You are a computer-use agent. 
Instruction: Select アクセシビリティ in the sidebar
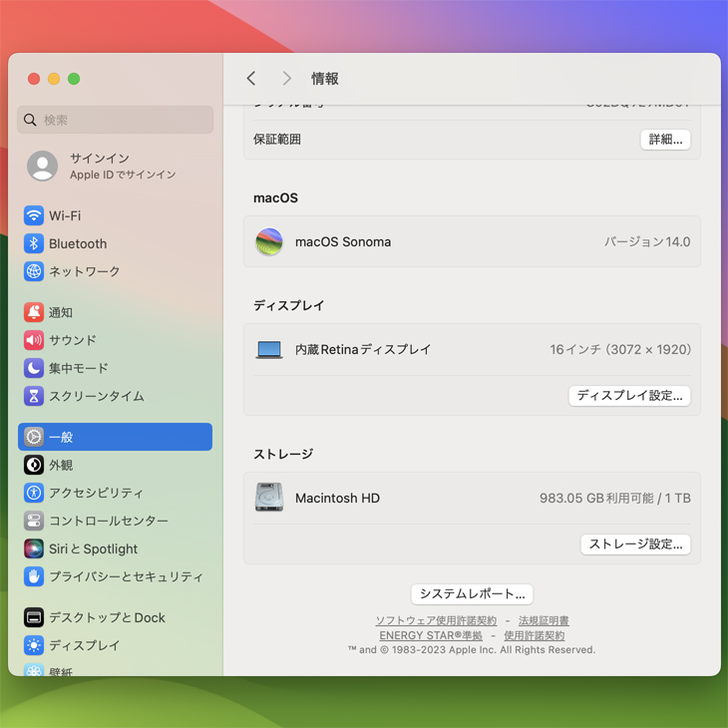tap(115, 493)
